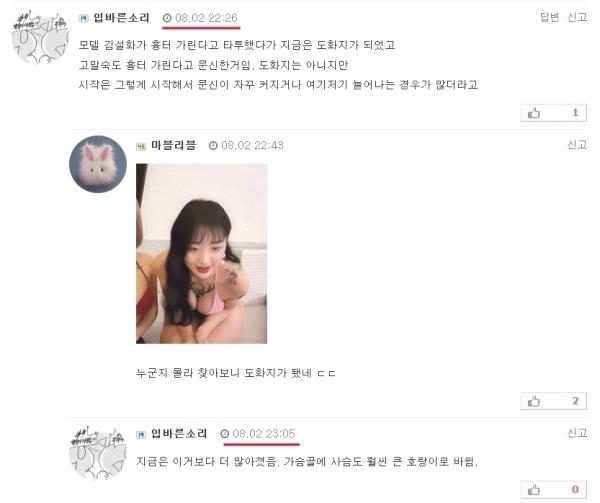Like 마블리블's comment with thumbs-up icon

point(534,401)
